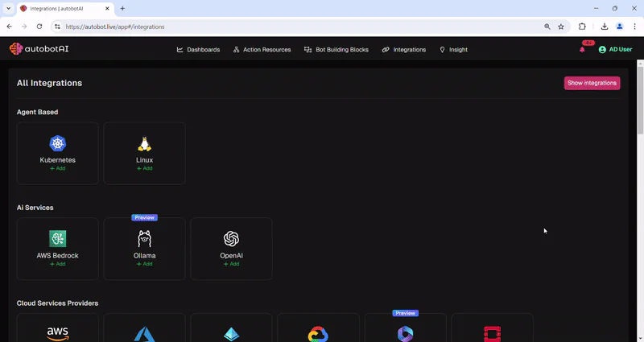View site information icon in address bar
This screenshot has width=644, height=342.
tap(57, 27)
